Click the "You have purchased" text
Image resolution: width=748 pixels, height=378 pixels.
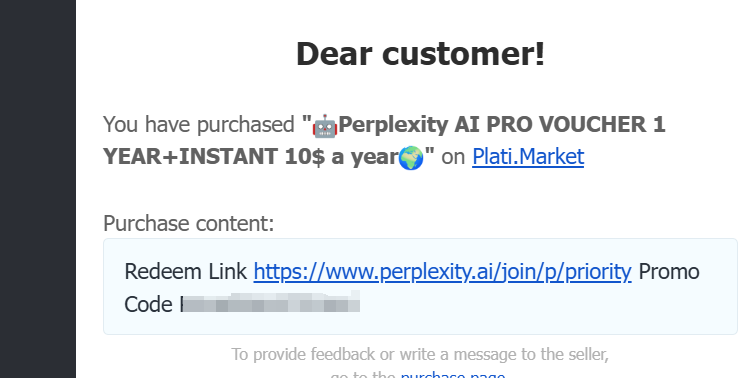198,125
